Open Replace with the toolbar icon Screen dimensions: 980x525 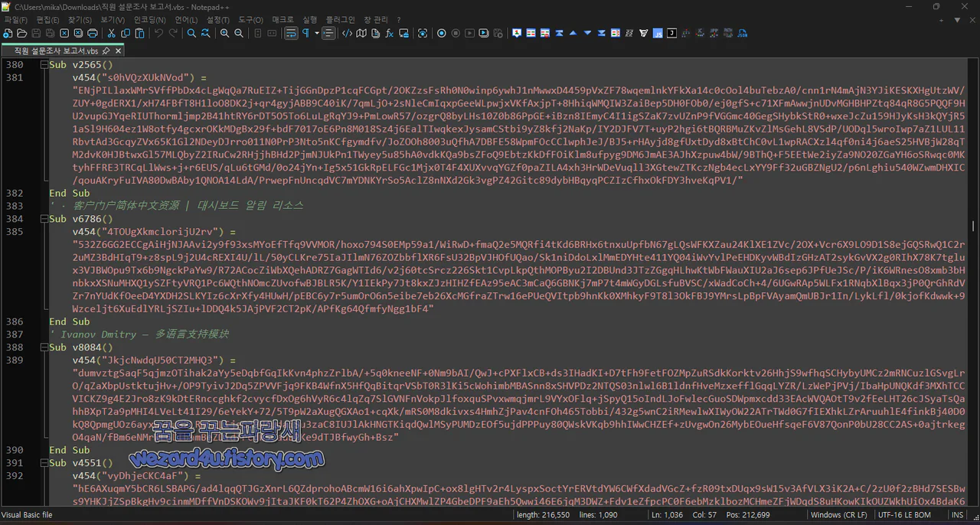click(x=206, y=34)
